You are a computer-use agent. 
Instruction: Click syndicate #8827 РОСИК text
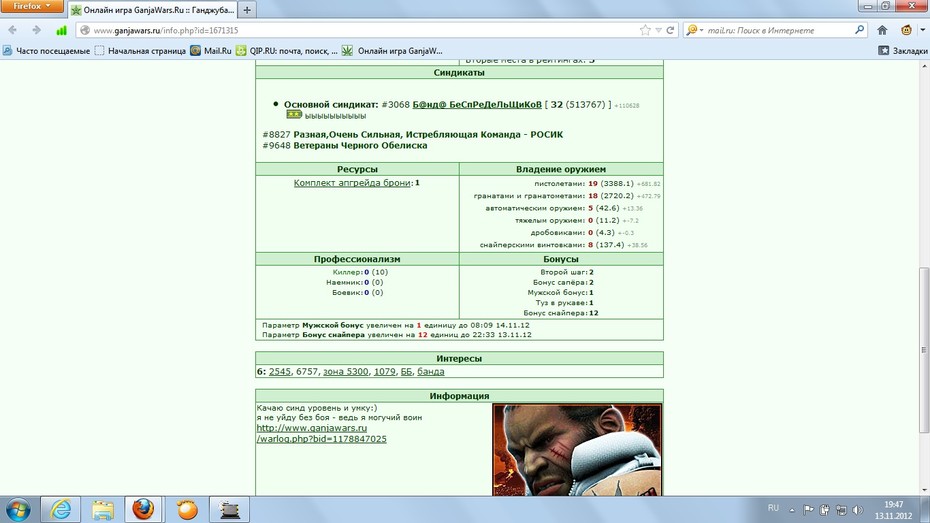click(x=413, y=135)
